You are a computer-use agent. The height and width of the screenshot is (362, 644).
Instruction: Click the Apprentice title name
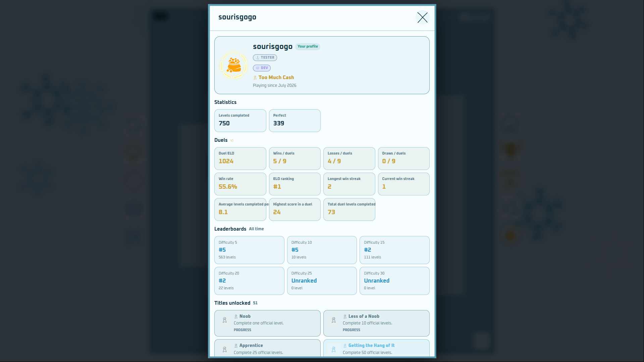pos(251,346)
